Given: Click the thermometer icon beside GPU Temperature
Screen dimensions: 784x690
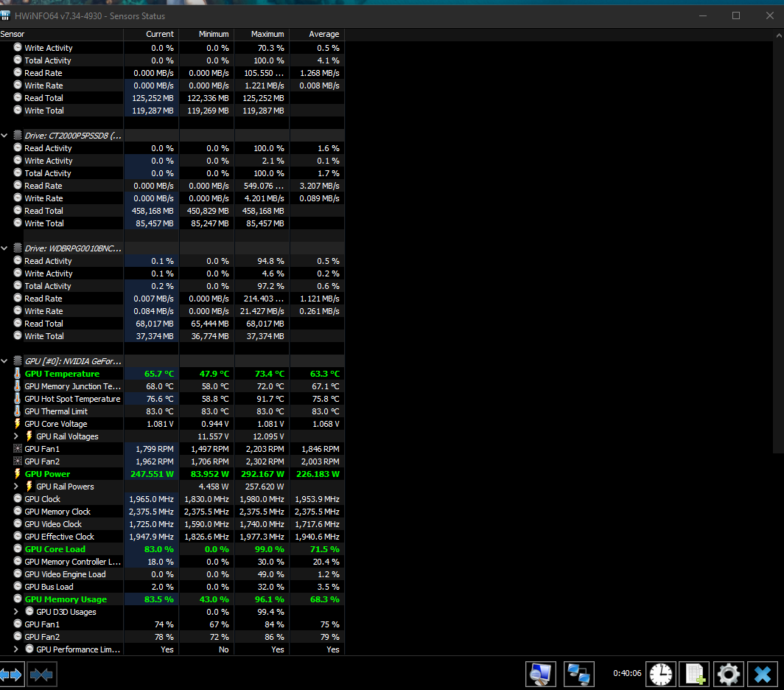Looking at the screenshot, I should pos(16,374).
